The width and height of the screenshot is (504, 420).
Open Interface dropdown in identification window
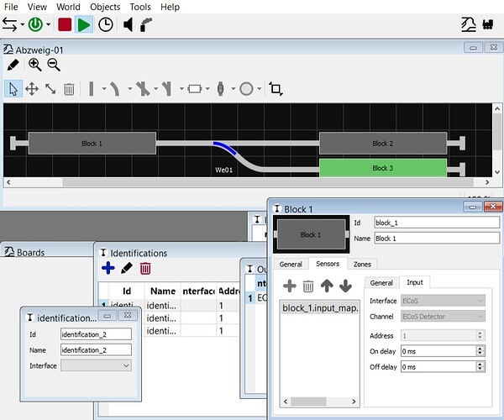[x=96, y=365]
